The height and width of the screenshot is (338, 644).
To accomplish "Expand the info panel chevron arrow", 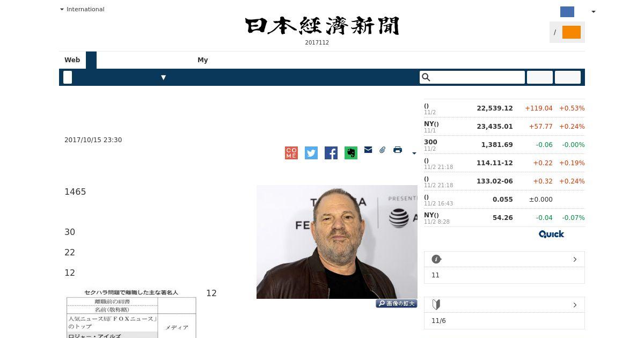I will [575, 259].
